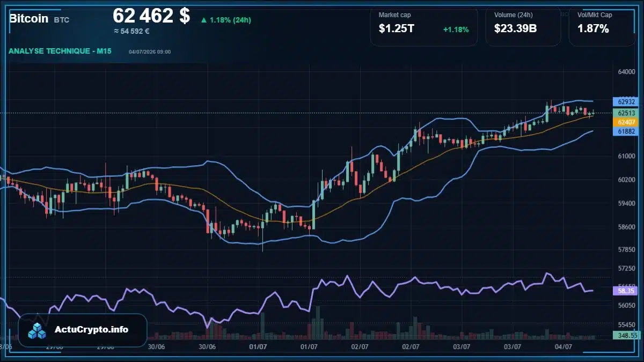This screenshot has height=362, width=644.
Task: Click the 58600 price axis label
Action: 626,227
